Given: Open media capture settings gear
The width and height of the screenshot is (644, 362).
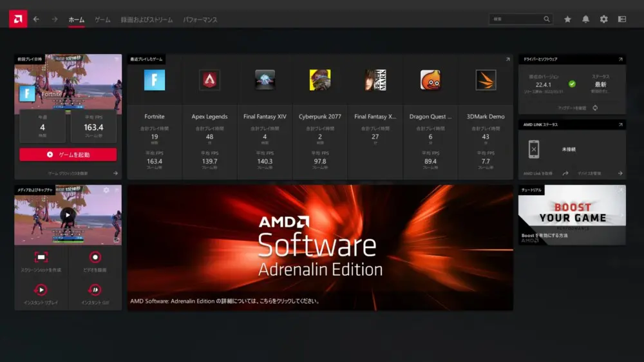Looking at the screenshot, I should [x=106, y=190].
